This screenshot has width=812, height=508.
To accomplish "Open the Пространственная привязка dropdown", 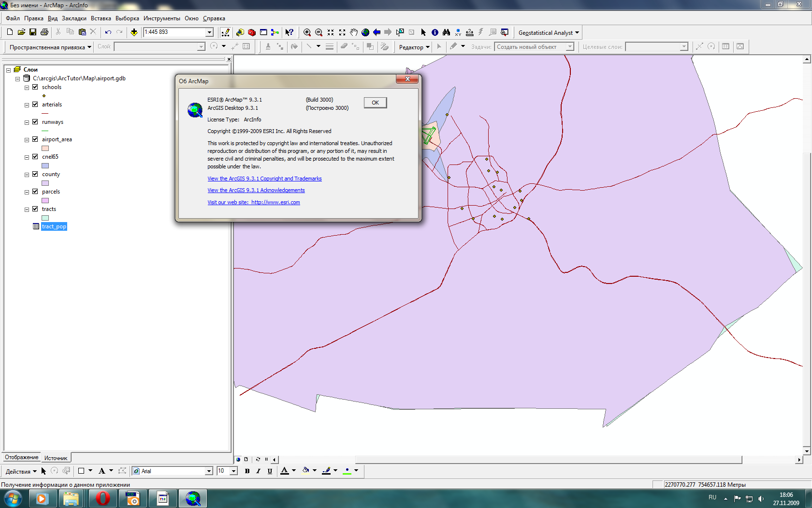I will pos(50,47).
